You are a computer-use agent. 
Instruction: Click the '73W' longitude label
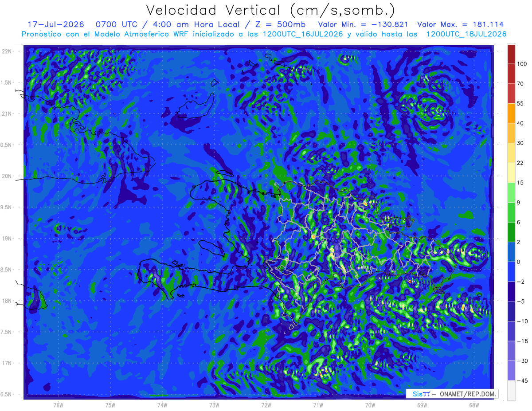(x=214, y=405)
